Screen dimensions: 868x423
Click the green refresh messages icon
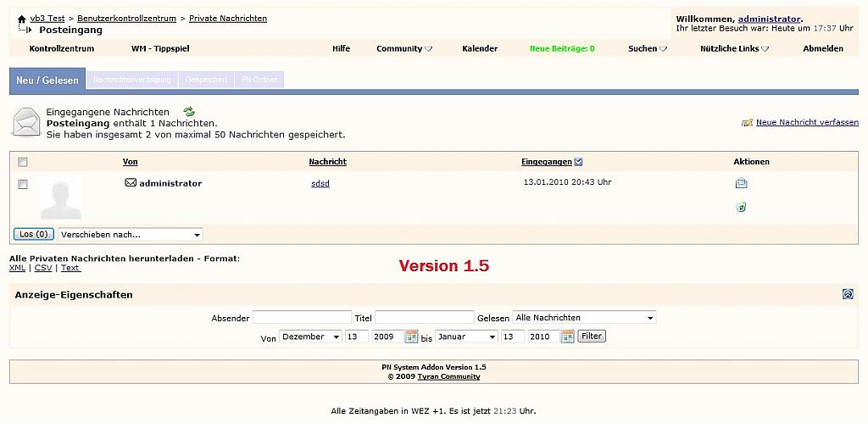(x=189, y=112)
